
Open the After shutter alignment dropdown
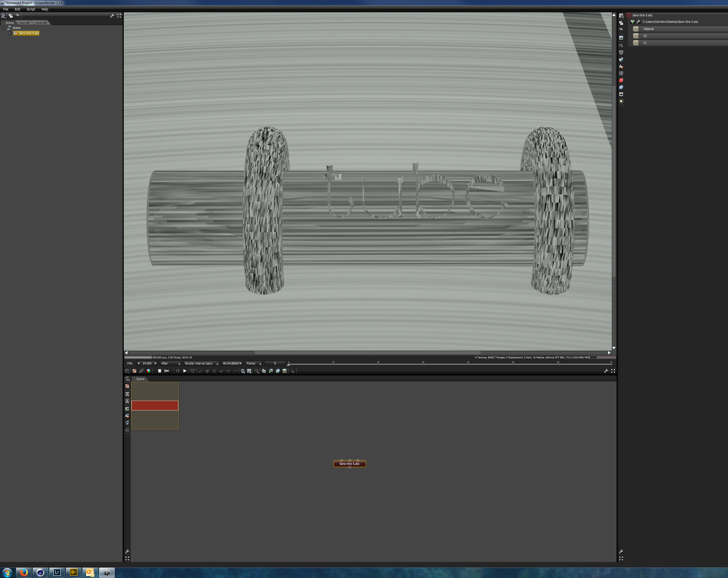[x=171, y=363]
